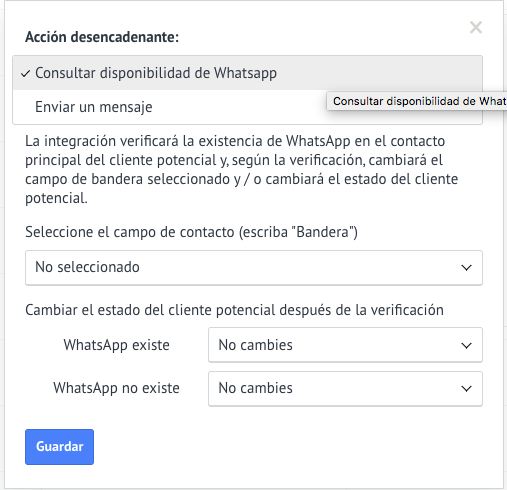Close the dialog with the X icon

[x=476, y=27]
